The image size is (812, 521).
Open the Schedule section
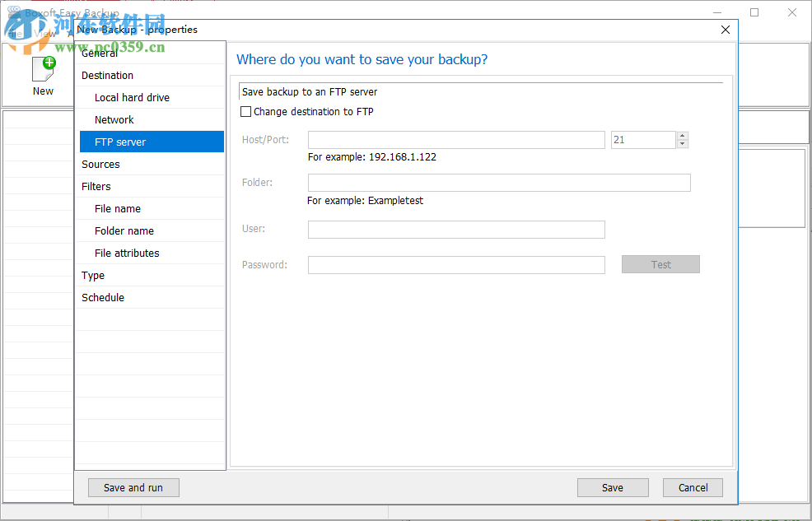coord(102,297)
